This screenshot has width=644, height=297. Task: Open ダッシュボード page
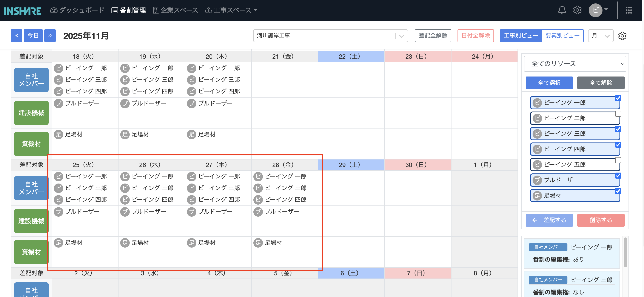coord(77,10)
